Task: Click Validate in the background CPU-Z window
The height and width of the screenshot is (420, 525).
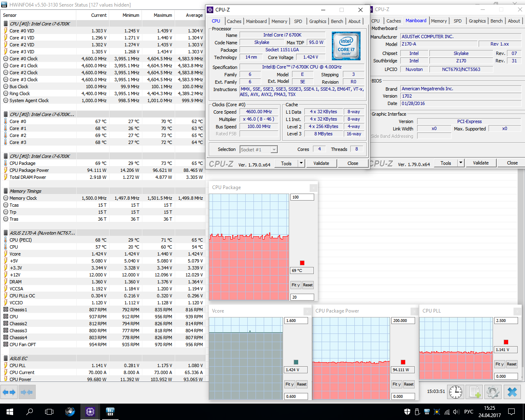Action: 481,163
